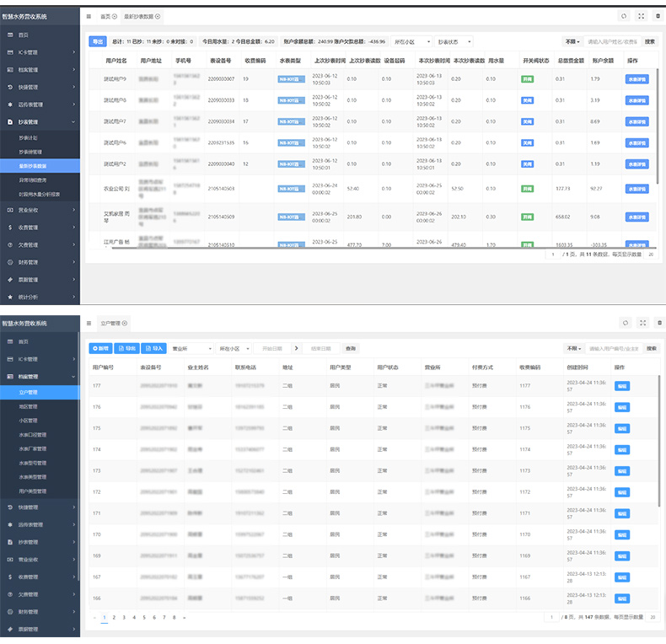The height and width of the screenshot is (644, 666).
Task: Click the 导入 import icon button
Action: click(x=154, y=348)
